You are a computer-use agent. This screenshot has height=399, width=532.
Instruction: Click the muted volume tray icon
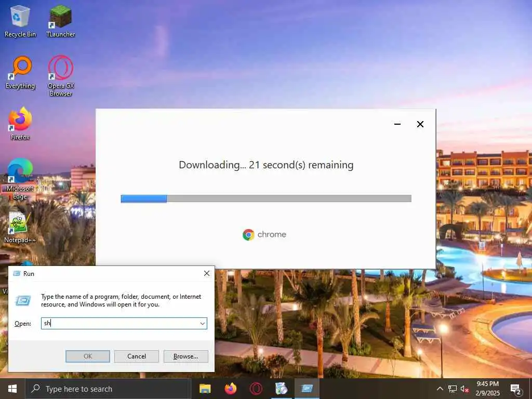pos(464,389)
